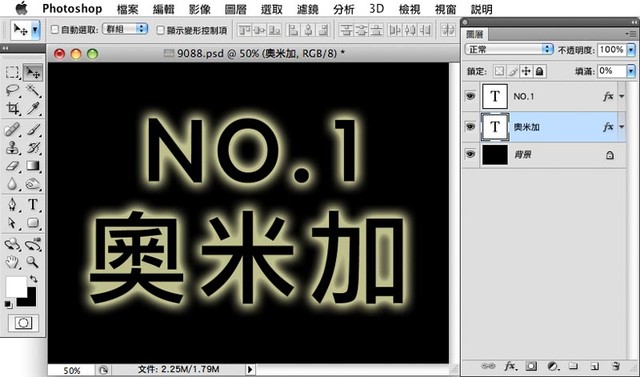The image size is (640, 377).
Task: Select the 3D Rotate tool
Action: tap(12, 244)
